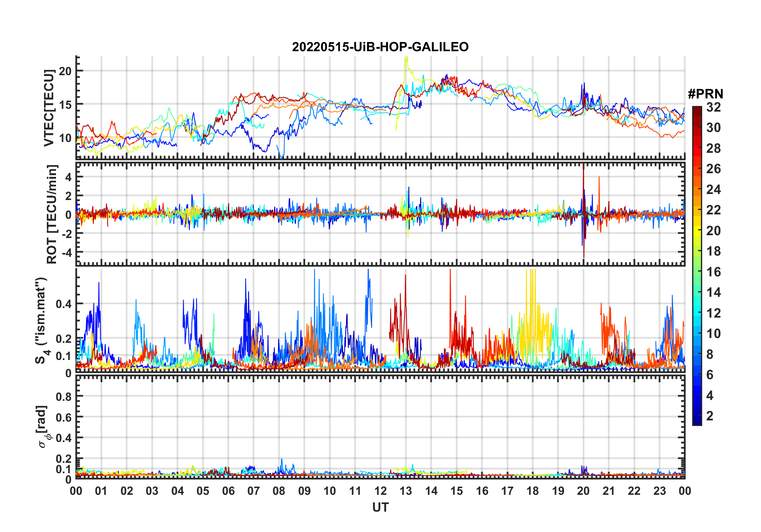Select the #PRN colorbar title

point(705,94)
